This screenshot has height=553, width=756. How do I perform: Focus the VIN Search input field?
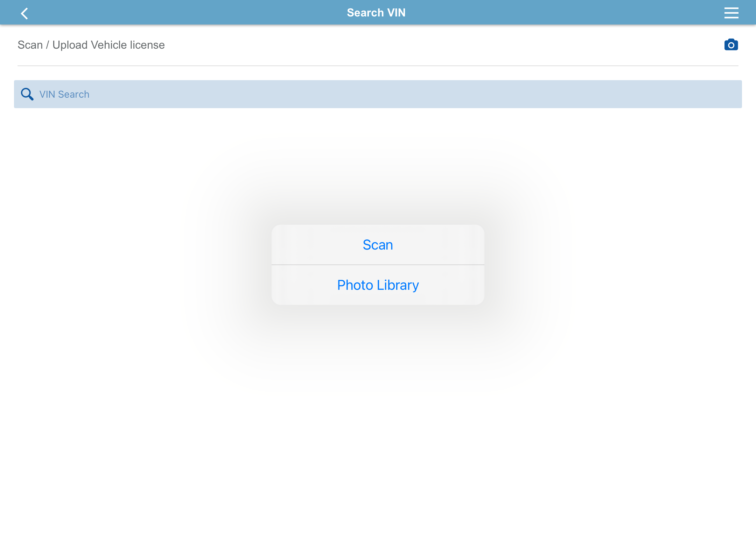(378, 94)
